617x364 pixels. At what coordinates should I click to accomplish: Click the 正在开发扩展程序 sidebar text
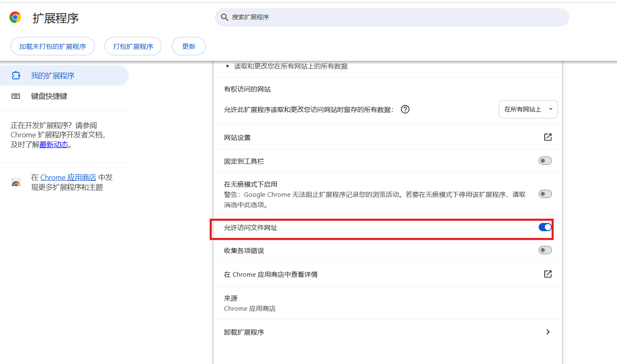tap(58, 135)
